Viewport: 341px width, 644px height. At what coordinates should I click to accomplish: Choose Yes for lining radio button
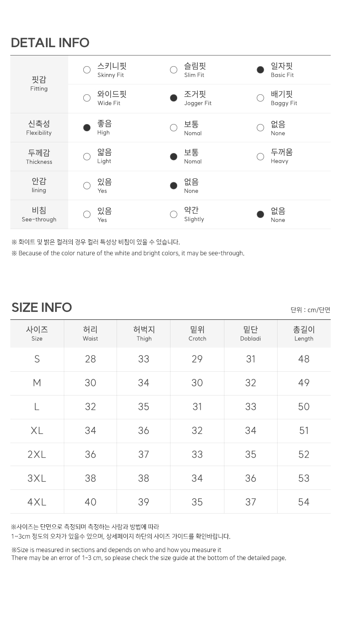pos(87,185)
